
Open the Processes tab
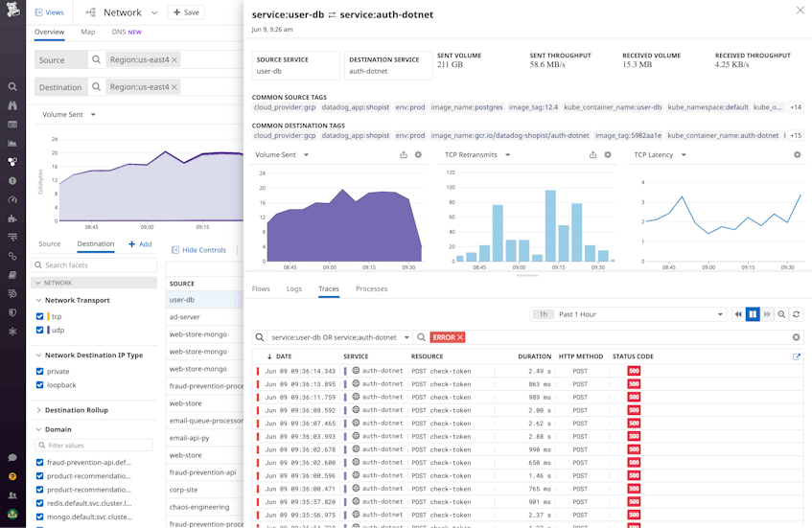click(x=371, y=288)
